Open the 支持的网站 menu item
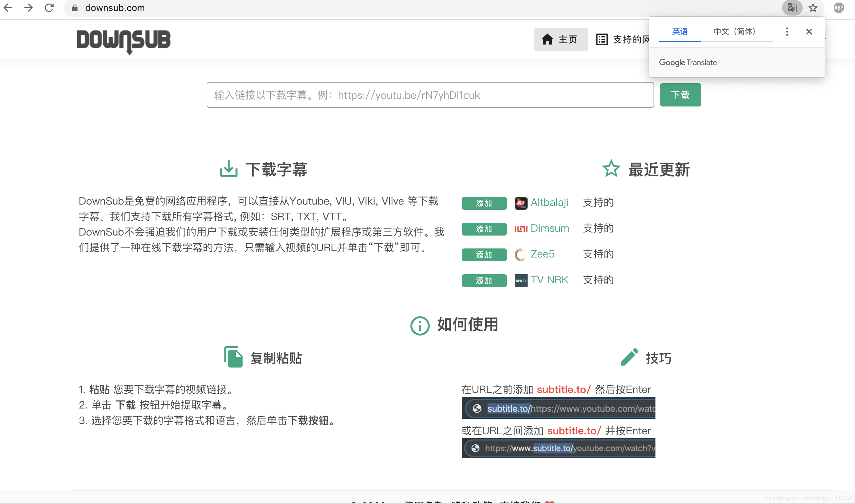This screenshot has width=855, height=504. pos(623,39)
